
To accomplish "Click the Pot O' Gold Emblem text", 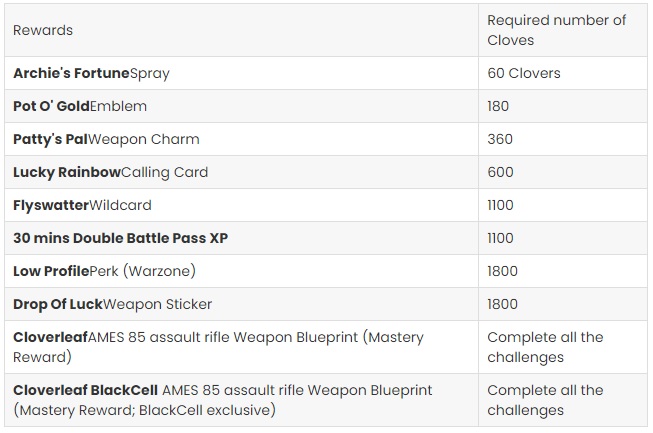I will [x=80, y=106].
